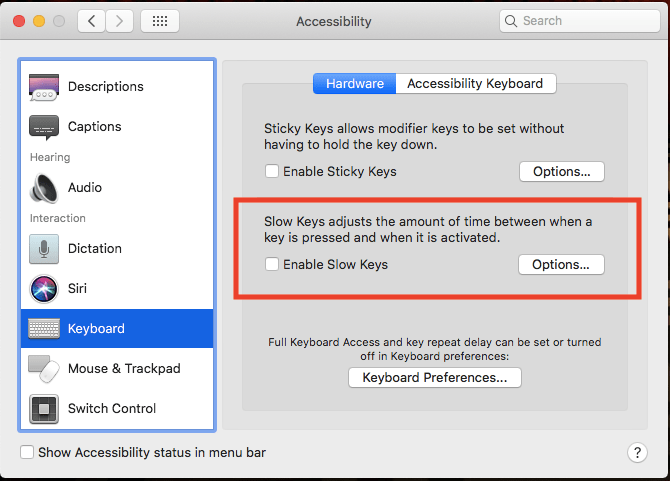Enable the Sticky Keys checkbox
Viewport: 670px width, 481px height.
click(x=272, y=172)
